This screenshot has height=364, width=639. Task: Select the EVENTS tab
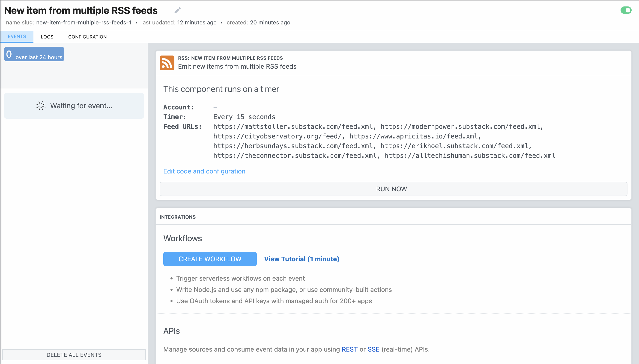(17, 36)
